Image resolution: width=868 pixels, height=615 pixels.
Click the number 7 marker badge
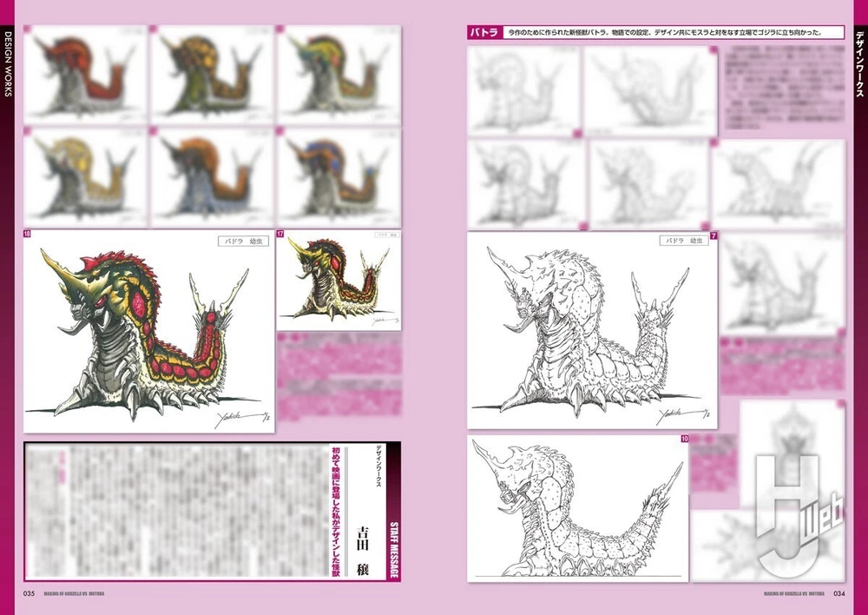(713, 235)
